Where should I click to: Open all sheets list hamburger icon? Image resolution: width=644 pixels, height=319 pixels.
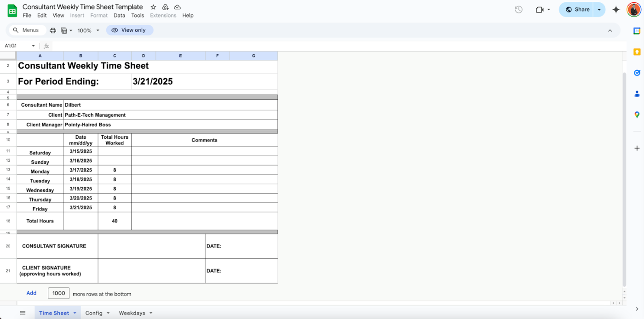23,313
